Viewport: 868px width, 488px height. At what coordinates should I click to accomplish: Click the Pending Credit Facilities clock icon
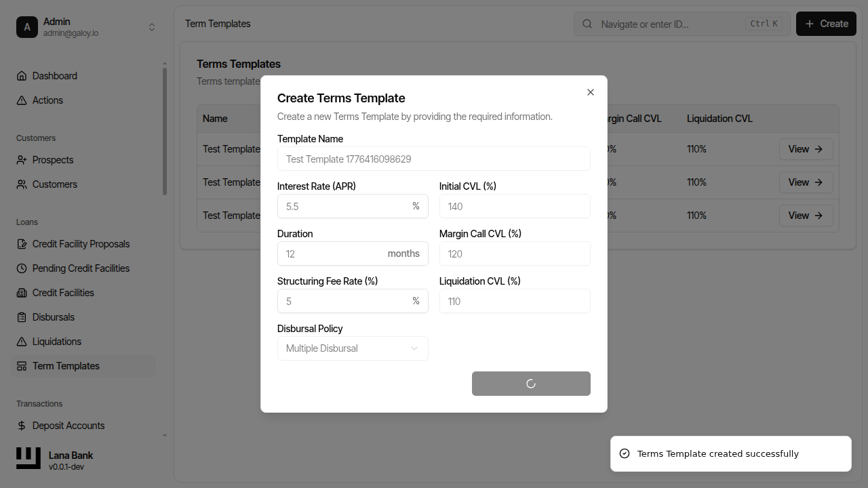coord(20,268)
